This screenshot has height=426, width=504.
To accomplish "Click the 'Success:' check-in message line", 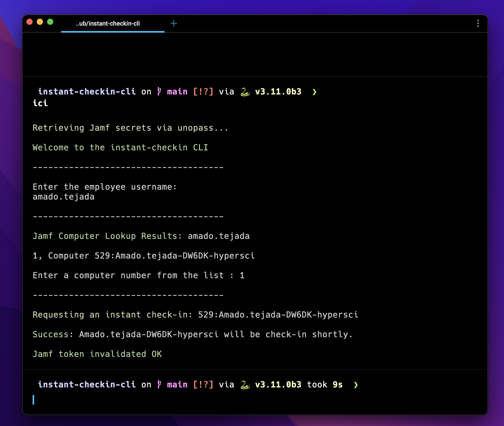I will pyautogui.click(x=192, y=334).
